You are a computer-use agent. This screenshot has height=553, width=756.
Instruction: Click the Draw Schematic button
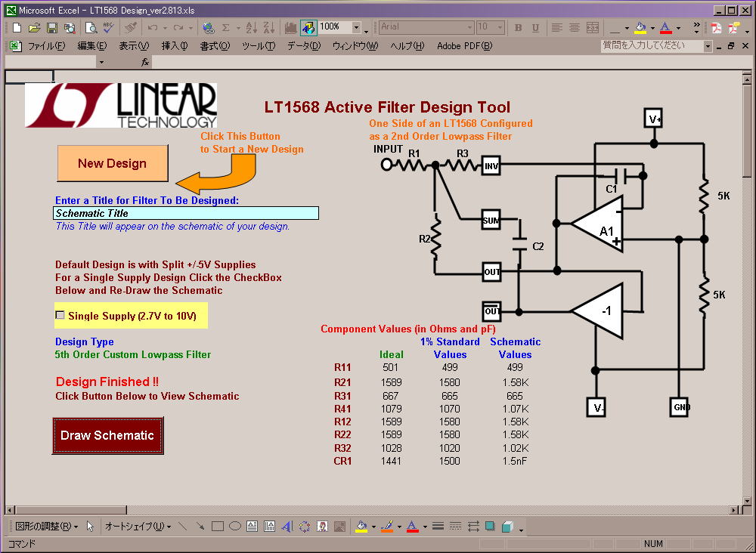[x=108, y=435]
